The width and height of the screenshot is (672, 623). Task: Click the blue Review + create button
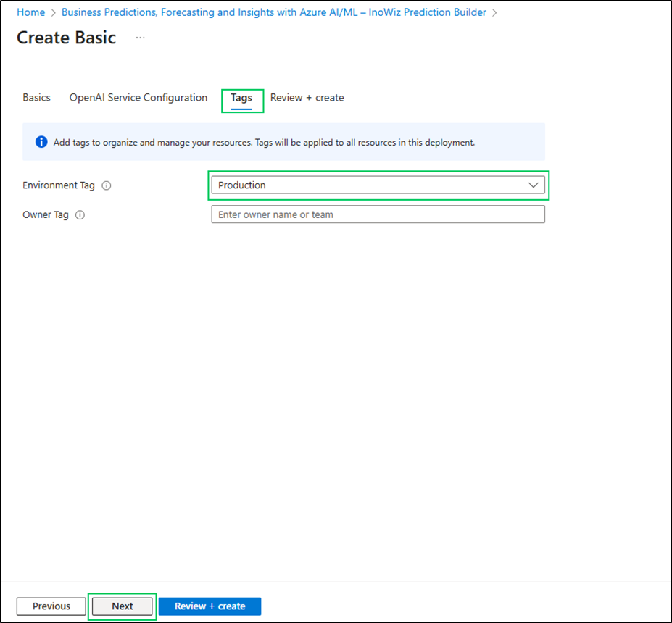click(x=210, y=606)
